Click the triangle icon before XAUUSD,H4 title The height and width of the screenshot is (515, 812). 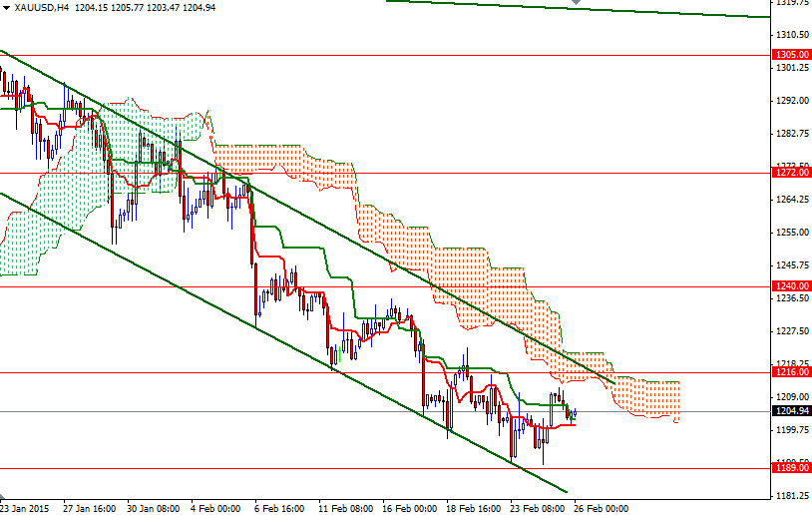click(6, 7)
